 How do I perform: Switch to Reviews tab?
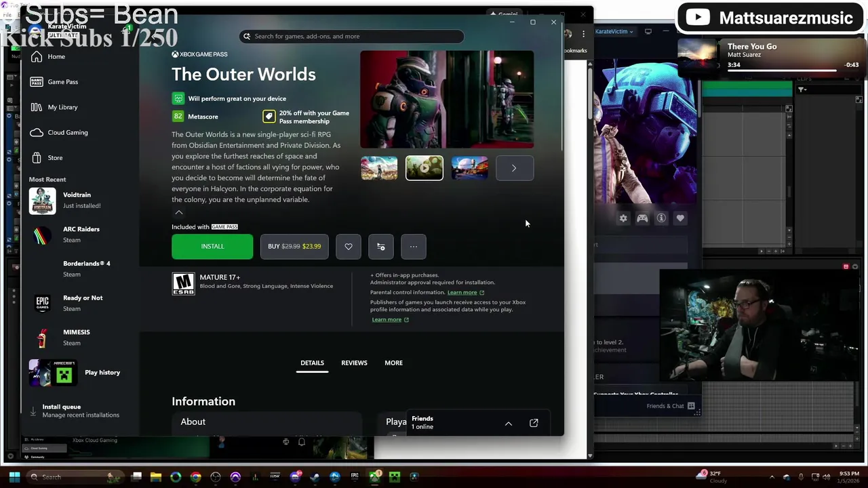pyautogui.click(x=354, y=363)
